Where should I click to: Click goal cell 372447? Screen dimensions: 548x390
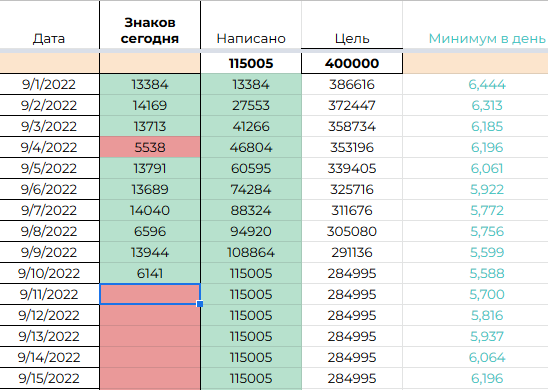pos(352,105)
